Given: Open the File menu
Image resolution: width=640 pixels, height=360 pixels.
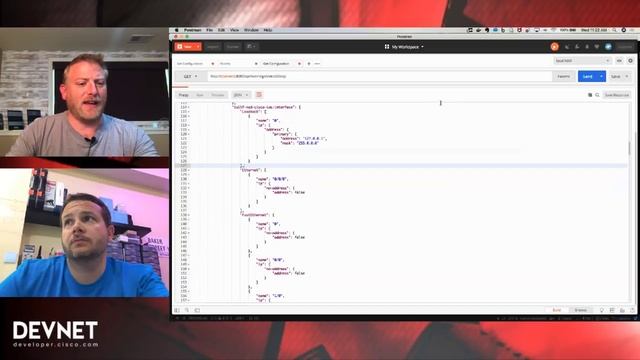Looking at the screenshot, I should [x=209, y=30].
